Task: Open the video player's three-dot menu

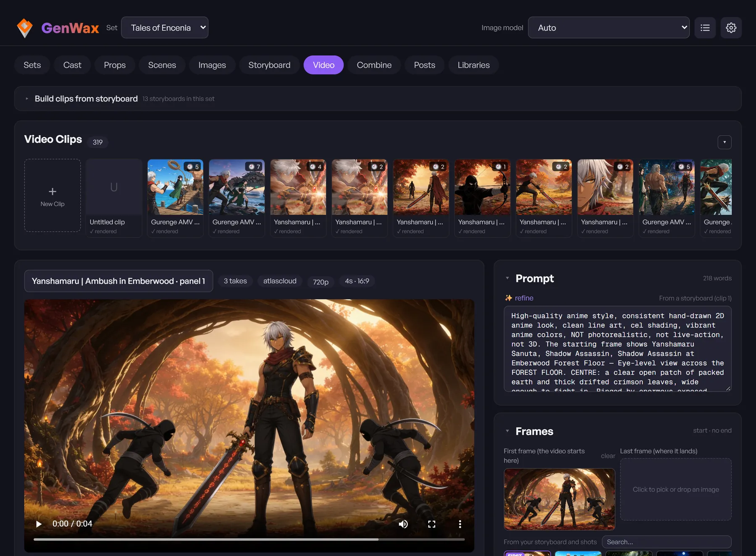Action: (460, 524)
